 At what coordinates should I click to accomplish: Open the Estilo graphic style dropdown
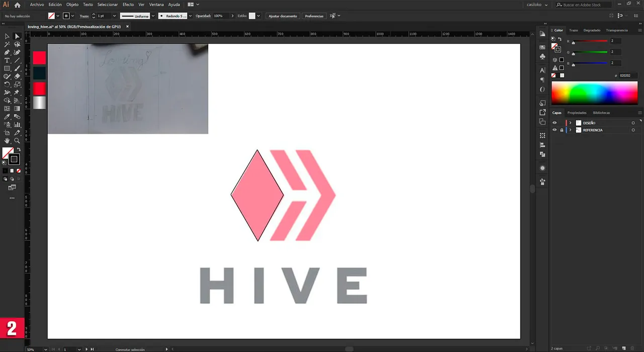259,16
